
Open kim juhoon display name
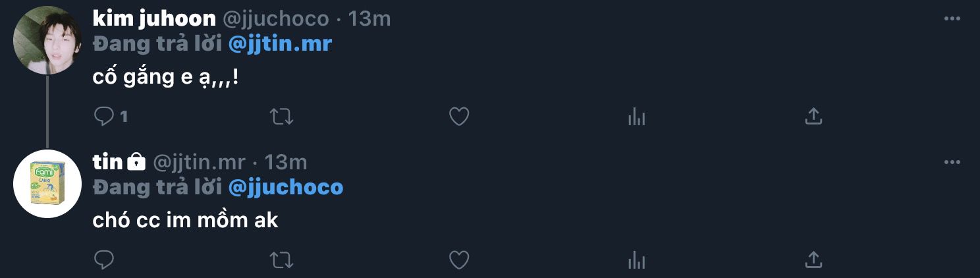[154, 19]
